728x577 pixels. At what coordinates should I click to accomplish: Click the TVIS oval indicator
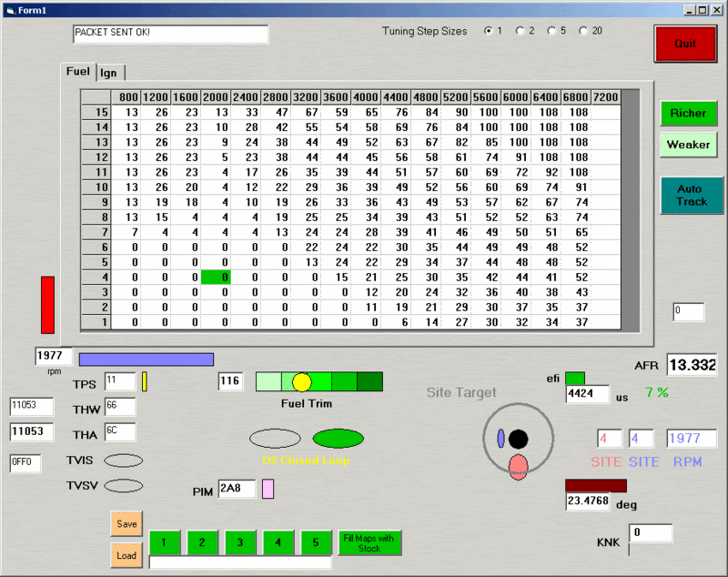click(123, 461)
